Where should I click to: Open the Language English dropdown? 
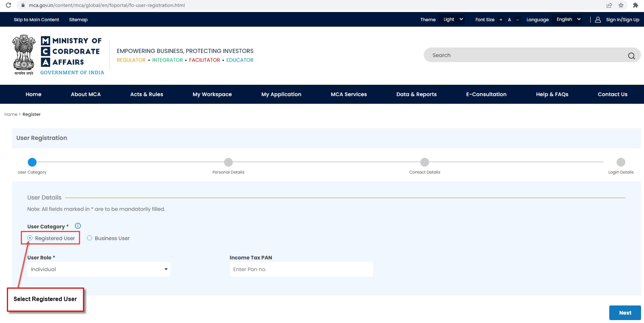pos(568,19)
